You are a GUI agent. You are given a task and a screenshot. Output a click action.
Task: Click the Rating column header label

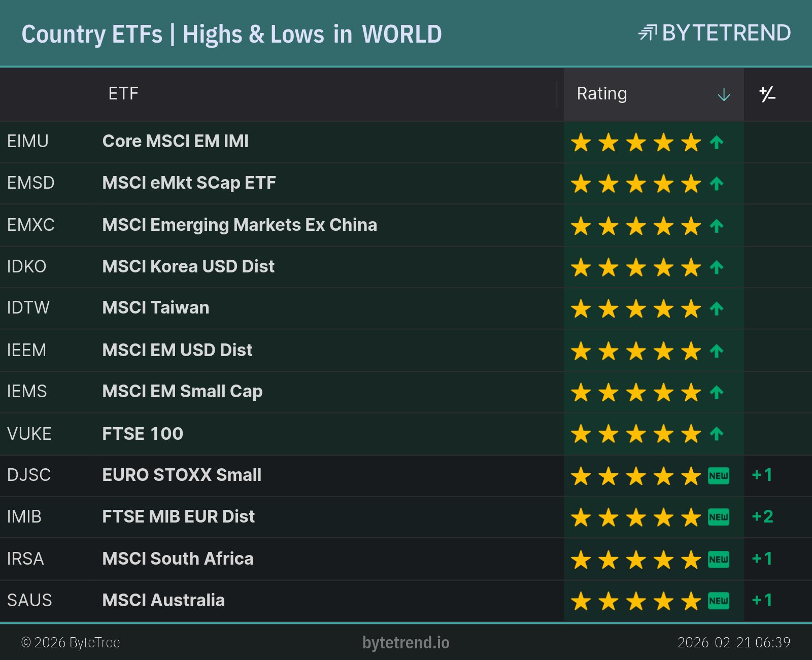602,94
